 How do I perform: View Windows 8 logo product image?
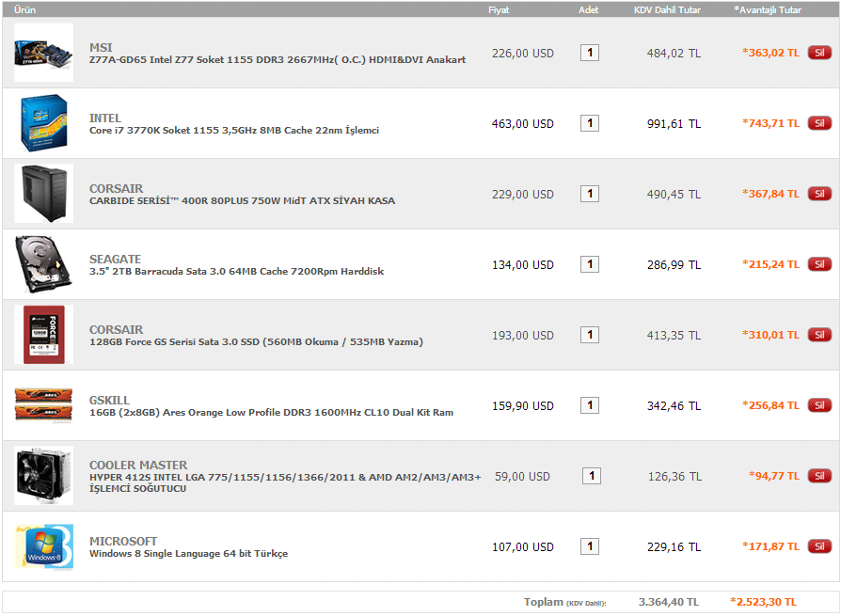click(43, 546)
